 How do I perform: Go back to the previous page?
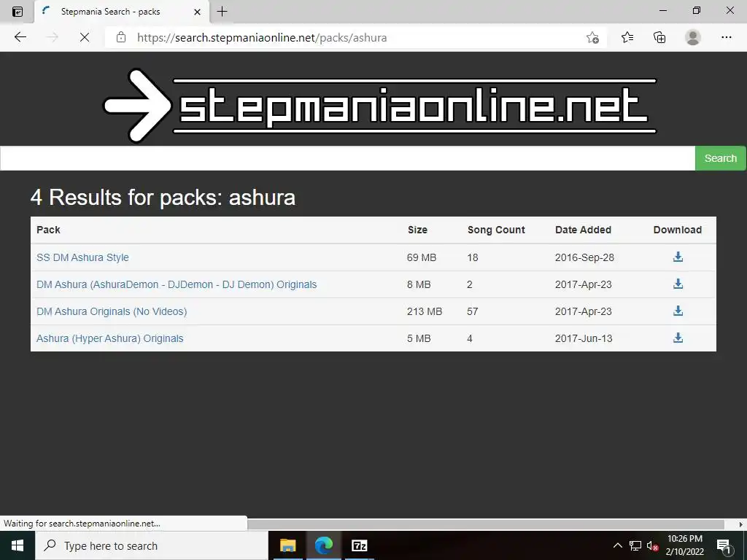(x=20, y=37)
